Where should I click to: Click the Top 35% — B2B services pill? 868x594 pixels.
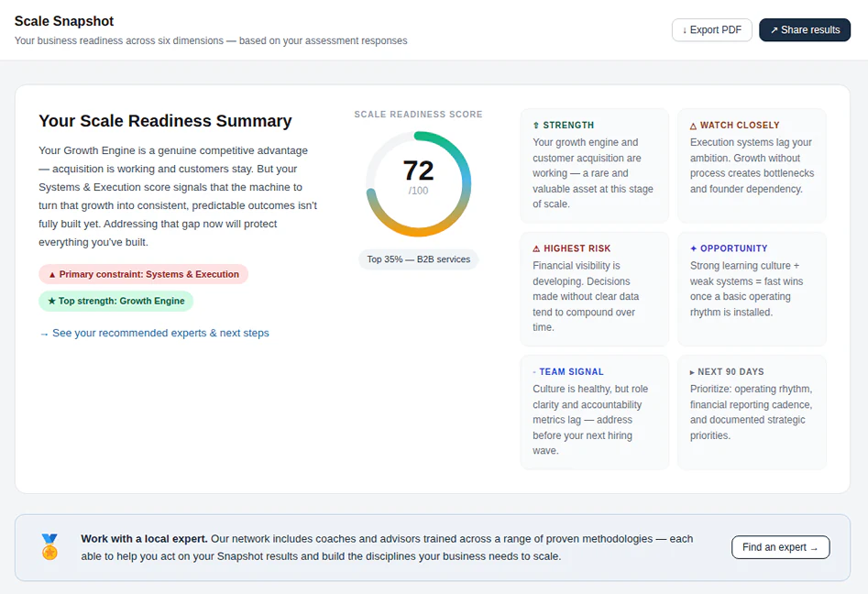pos(419,259)
